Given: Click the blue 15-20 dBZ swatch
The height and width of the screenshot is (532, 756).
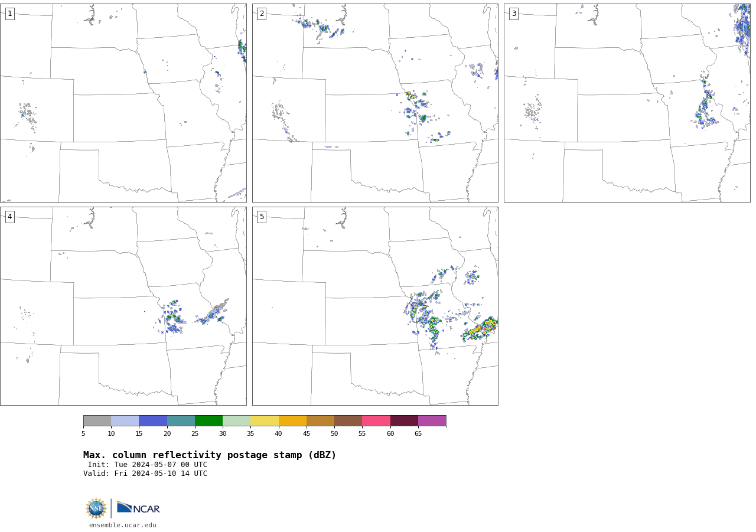Looking at the screenshot, I should 153,421.
